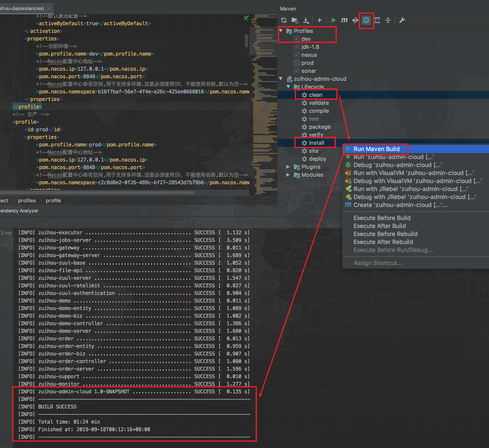Viewport: 489px width, 448px height.
Task: Toggle offline mode icon
Action: click(355, 20)
